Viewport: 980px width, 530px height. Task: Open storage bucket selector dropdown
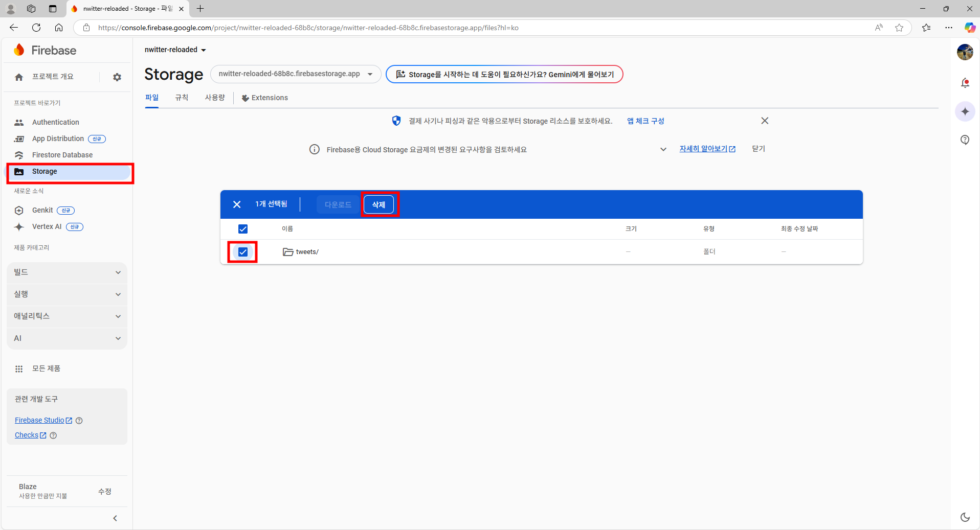[296, 74]
